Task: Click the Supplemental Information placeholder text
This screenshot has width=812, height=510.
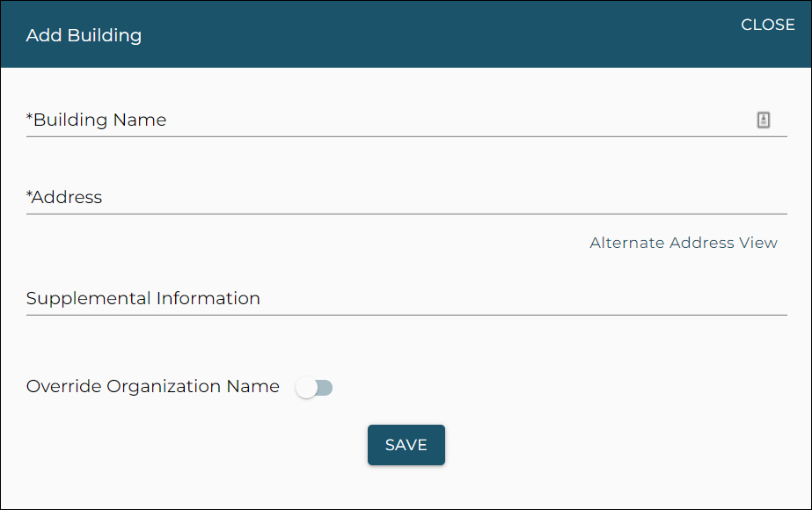Action: (x=143, y=299)
